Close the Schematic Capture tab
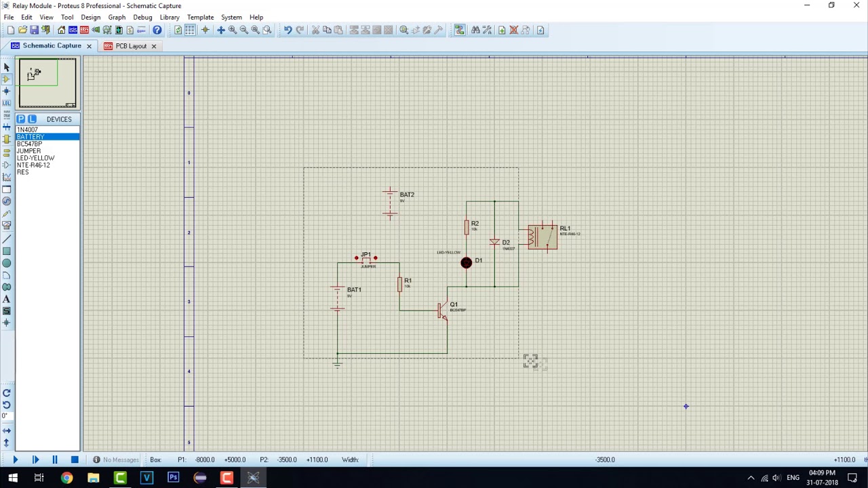 click(89, 46)
